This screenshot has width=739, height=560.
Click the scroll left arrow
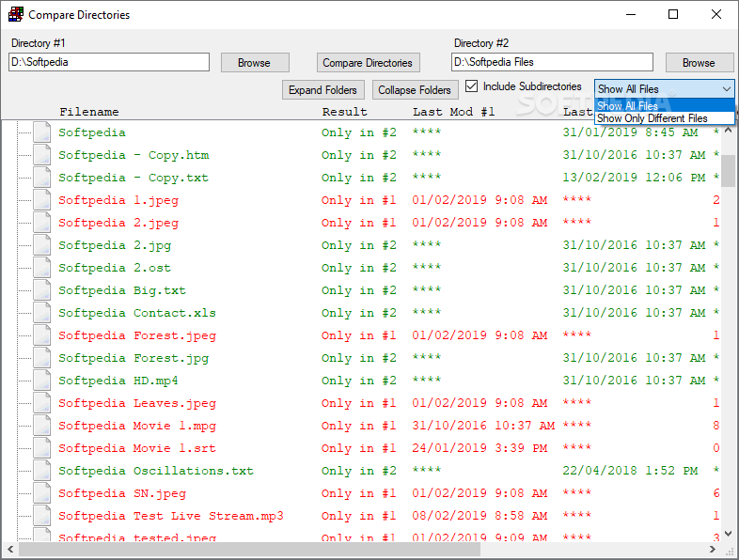(x=10, y=549)
